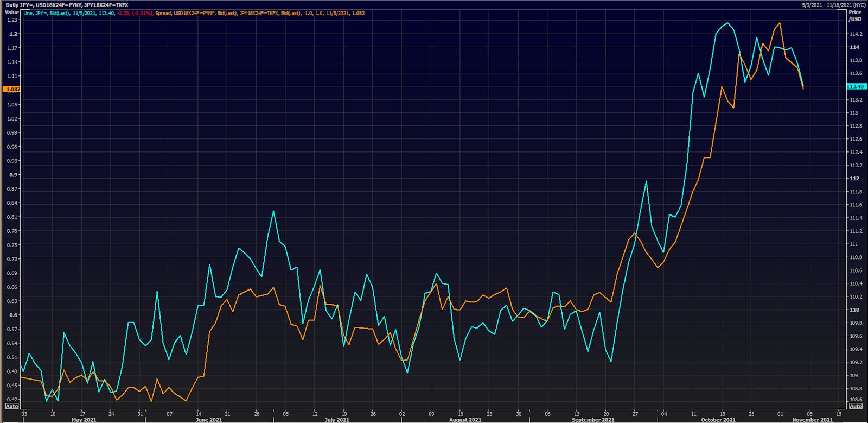This screenshot has width=868, height=423.
Task: Click the bold 114 price on right axis
Action: (x=854, y=47)
